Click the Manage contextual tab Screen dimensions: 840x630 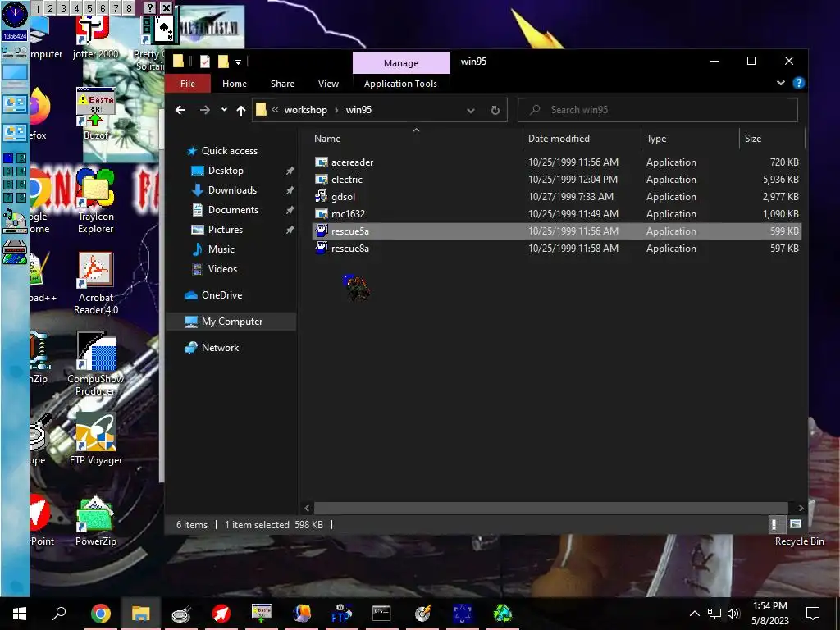point(400,62)
